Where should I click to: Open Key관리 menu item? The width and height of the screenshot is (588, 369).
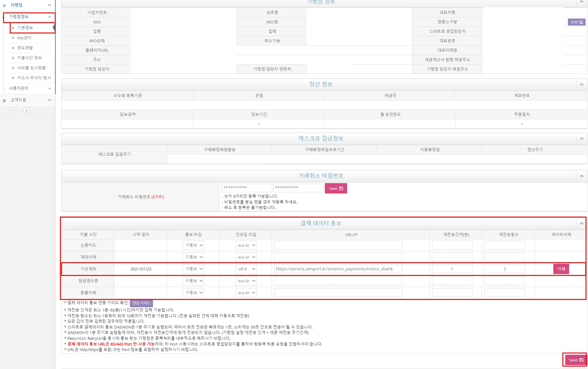(x=24, y=38)
